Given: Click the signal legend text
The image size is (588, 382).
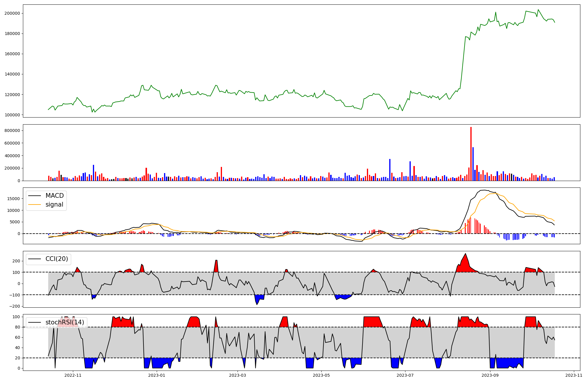Looking at the screenshot, I should pyautogui.click(x=54, y=205).
